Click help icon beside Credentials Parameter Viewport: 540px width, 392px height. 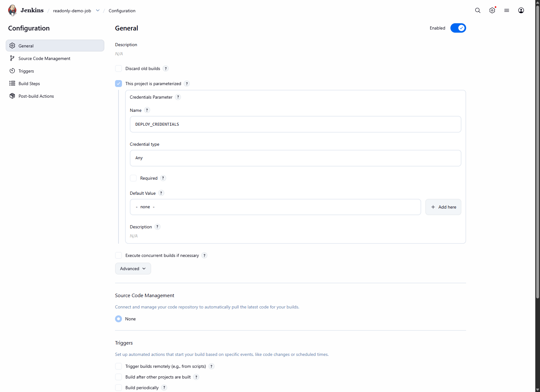[x=178, y=97]
